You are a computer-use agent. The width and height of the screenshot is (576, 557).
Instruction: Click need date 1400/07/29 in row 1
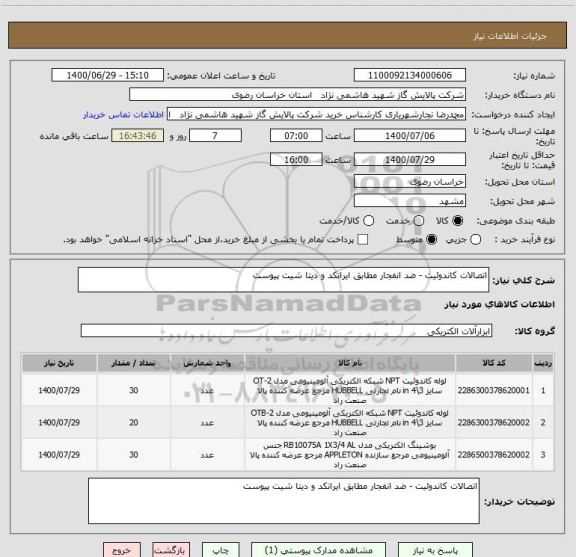coord(59,390)
